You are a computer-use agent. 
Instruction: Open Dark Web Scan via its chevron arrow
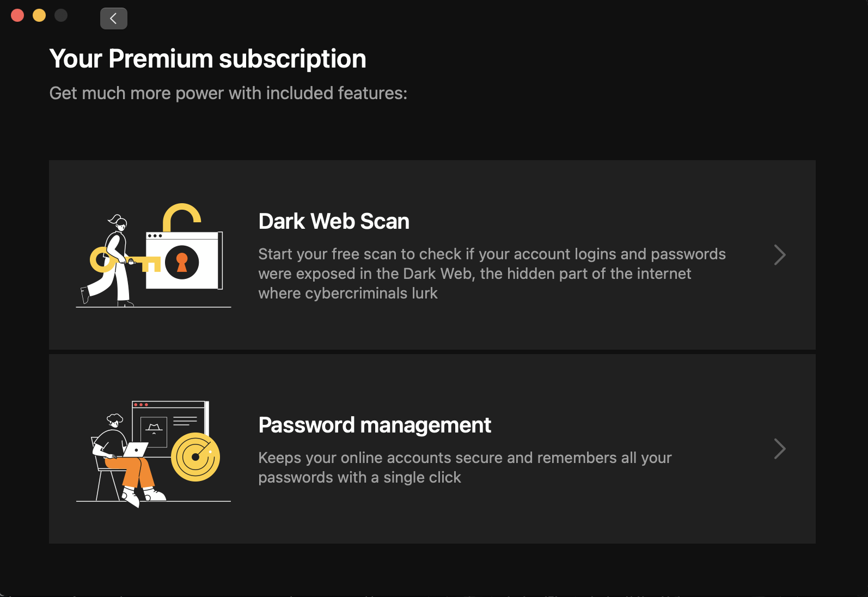pos(780,255)
